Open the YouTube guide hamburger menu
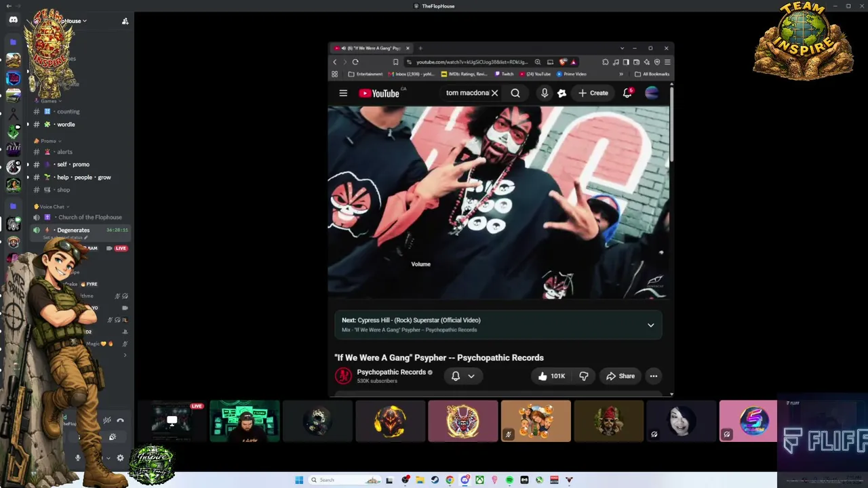This screenshot has height=488, width=868. point(343,94)
